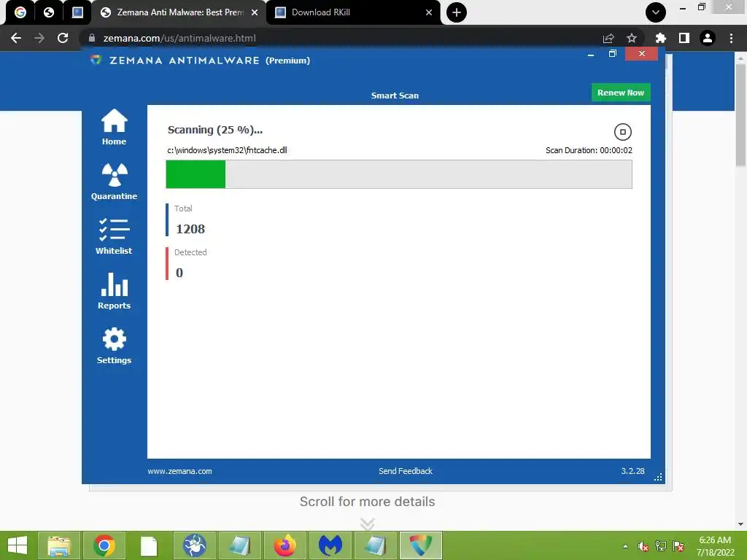Click the address bar URL
This screenshot has height=560, width=747.
coord(179,38)
